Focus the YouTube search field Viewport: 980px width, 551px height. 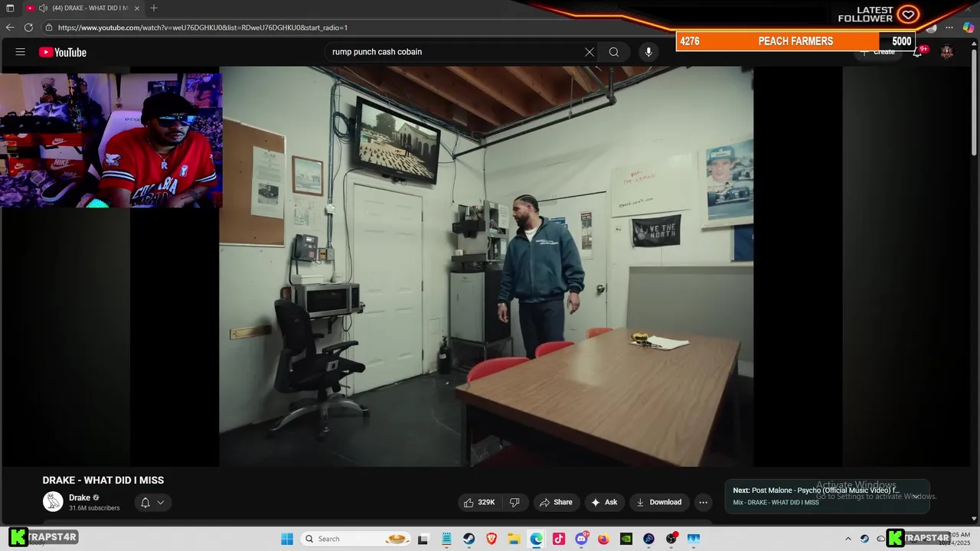[454, 52]
